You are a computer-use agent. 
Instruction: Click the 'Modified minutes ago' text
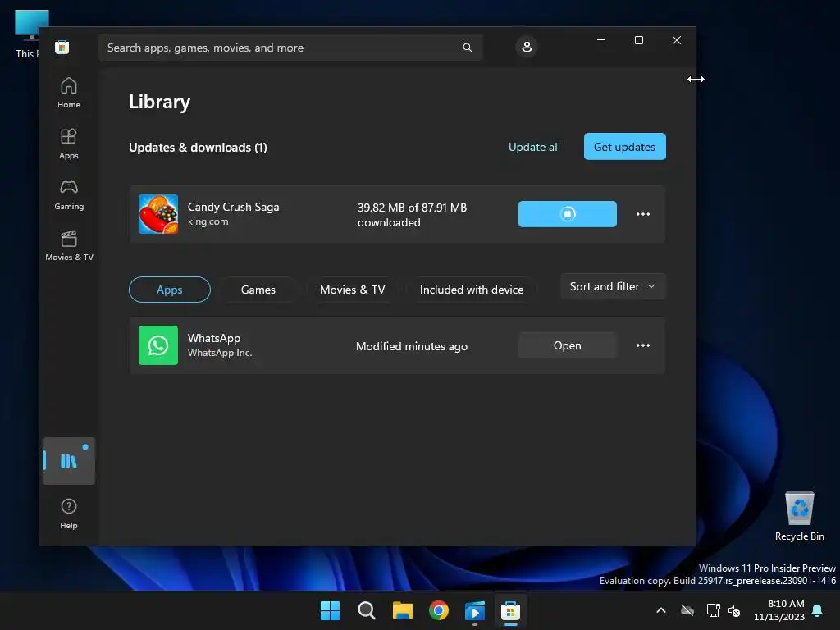412,346
